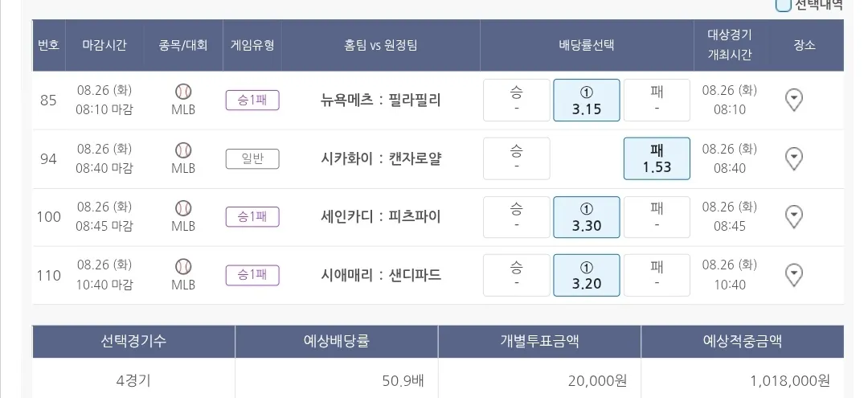
Task: Click the 승1패 game type tag for game 85
Action: (252, 101)
